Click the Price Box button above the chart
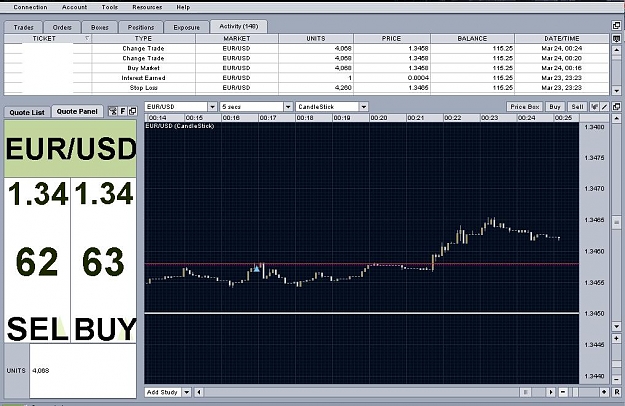Image resolution: width=625 pixels, height=406 pixels. 525,107
